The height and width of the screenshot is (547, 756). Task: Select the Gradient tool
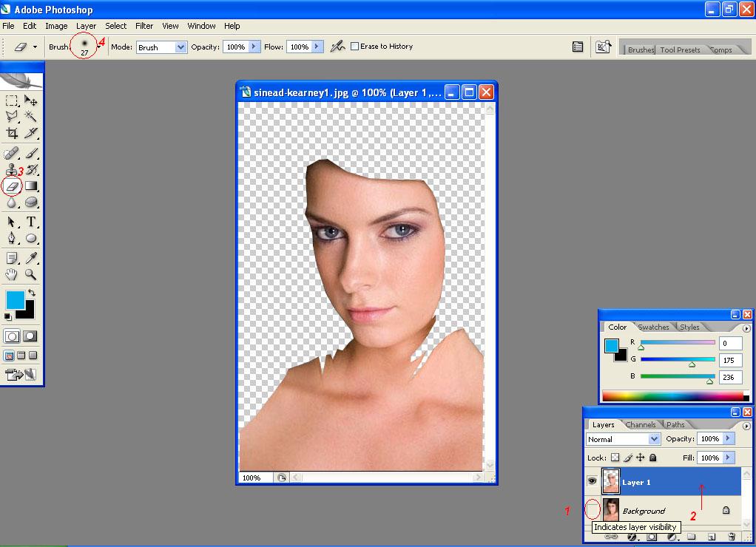[x=31, y=186]
